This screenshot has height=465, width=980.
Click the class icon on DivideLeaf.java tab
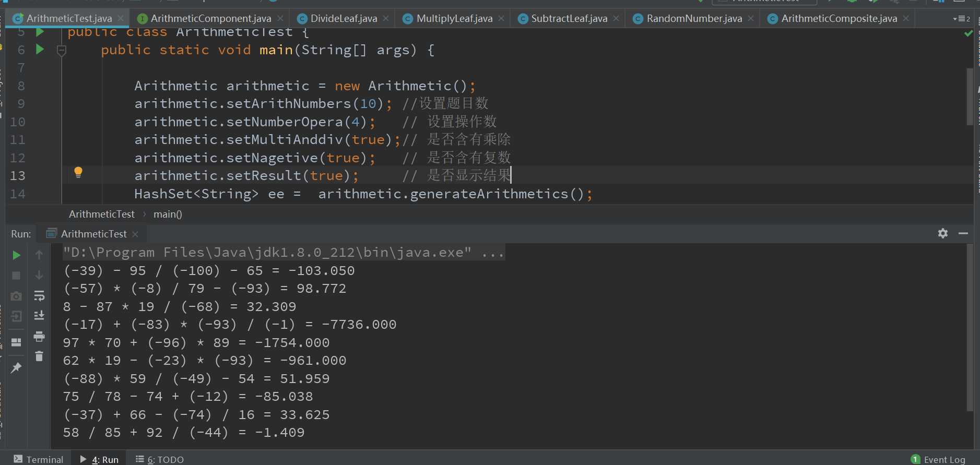click(x=302, y=19)
